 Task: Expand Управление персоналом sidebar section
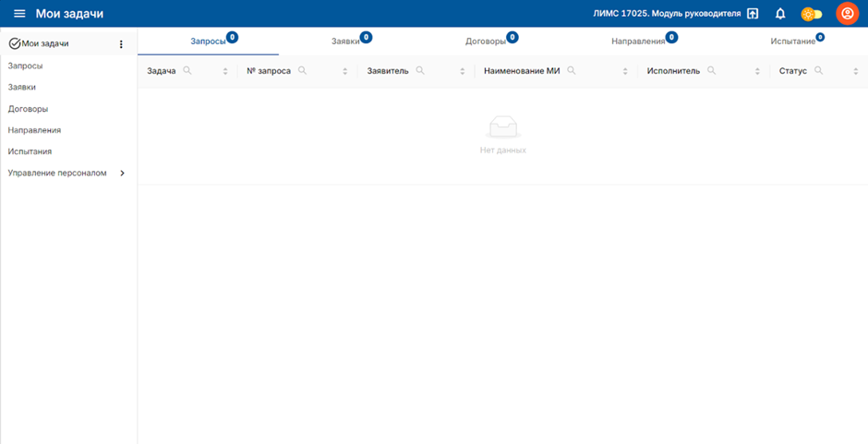click(122, 173)
